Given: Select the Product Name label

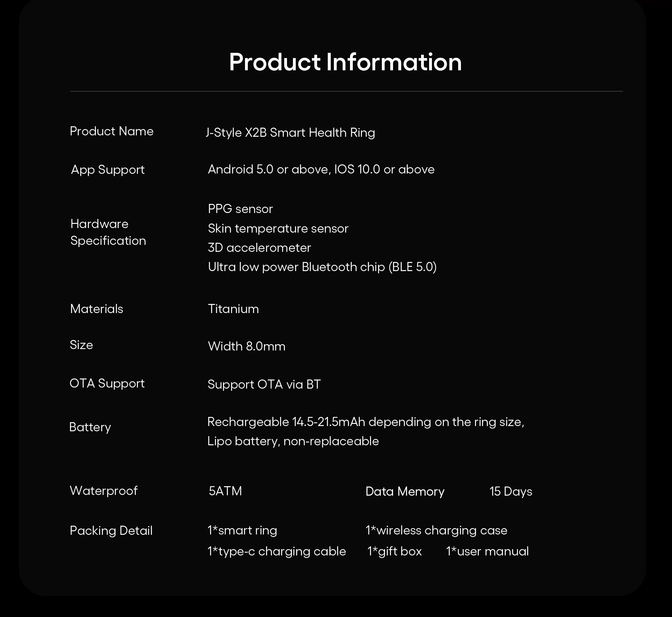Looking at the screenshot, I should point(112,131).
